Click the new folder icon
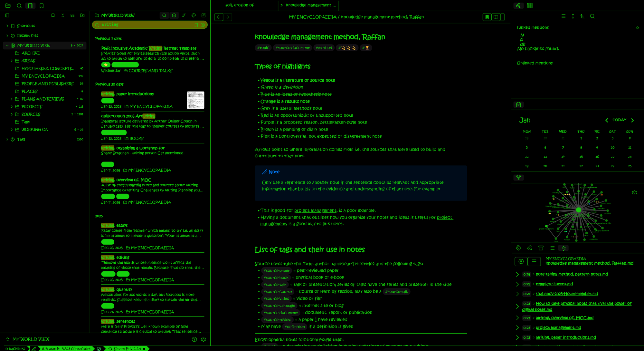This screenshot has width=644, height=351. [x=82, y=15]
